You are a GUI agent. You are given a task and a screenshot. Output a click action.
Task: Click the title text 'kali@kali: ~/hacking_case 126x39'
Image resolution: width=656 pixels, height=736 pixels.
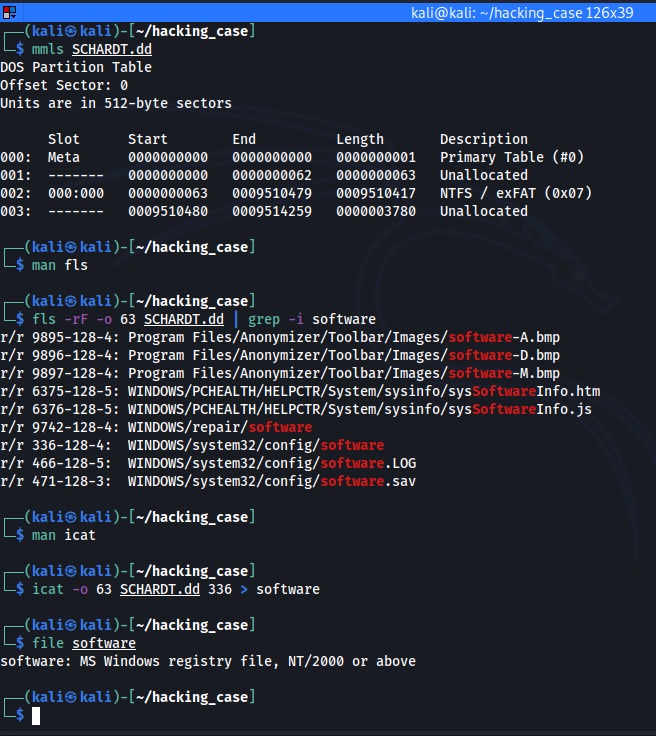click(522, 13)
